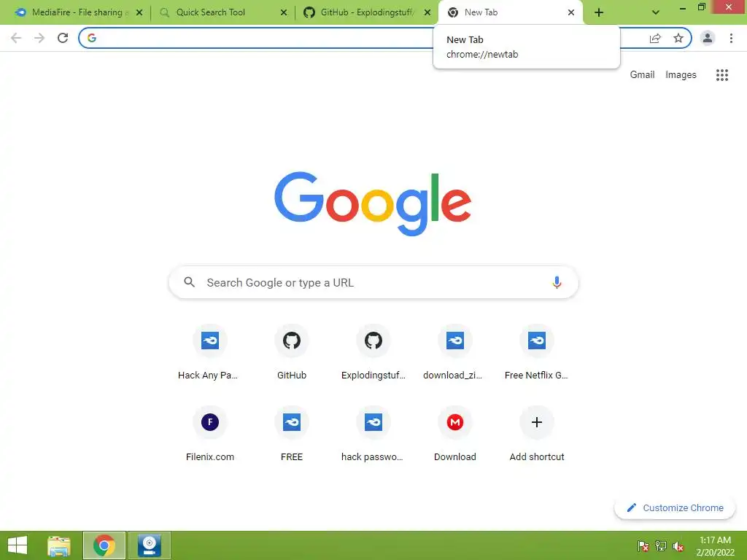
Task: Open the network status tray icon
Action: tap(661, 545)
